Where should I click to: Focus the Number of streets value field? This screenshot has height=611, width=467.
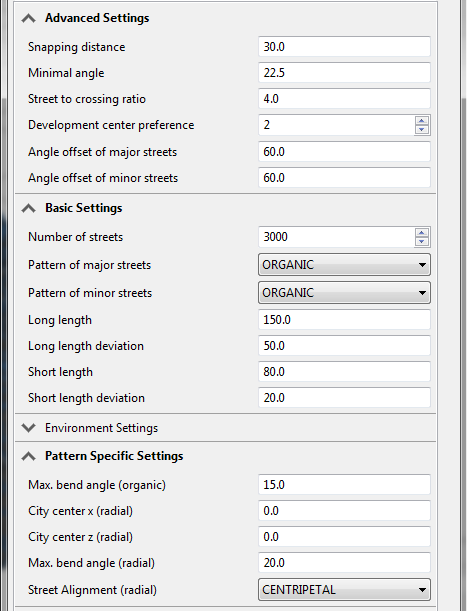tap(336, 237)
